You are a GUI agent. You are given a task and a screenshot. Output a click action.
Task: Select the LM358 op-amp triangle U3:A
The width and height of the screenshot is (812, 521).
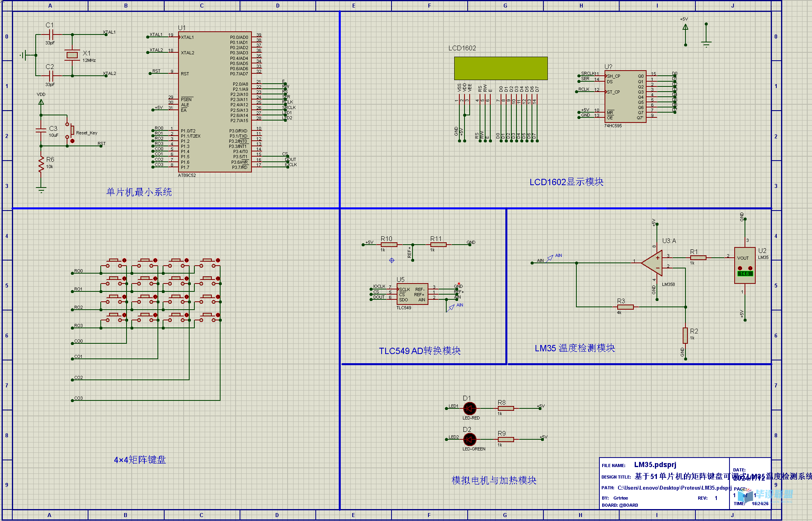coord(652,262)
